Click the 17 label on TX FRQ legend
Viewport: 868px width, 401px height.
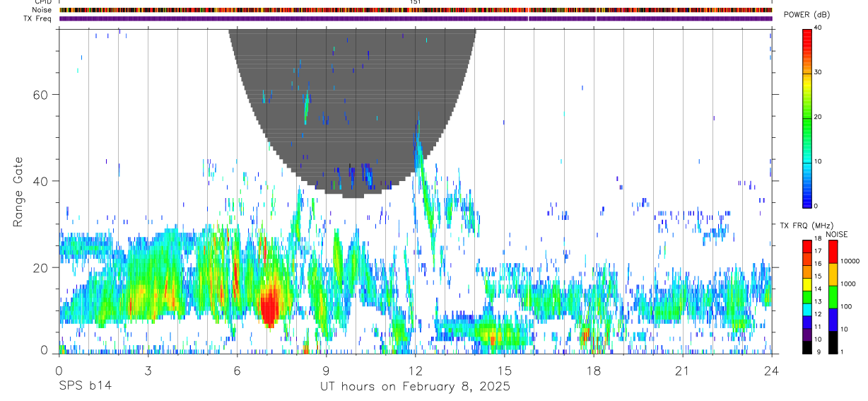point(818,252)
